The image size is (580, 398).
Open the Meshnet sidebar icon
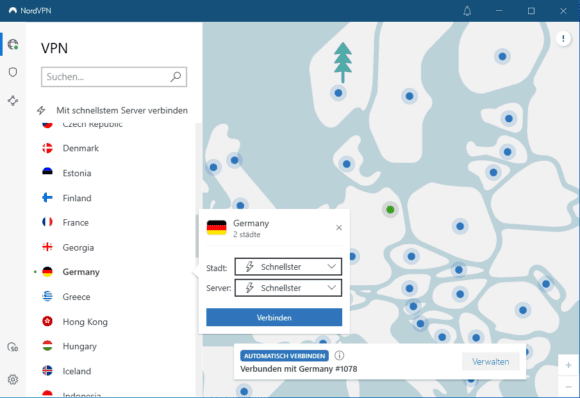[13, 101]
